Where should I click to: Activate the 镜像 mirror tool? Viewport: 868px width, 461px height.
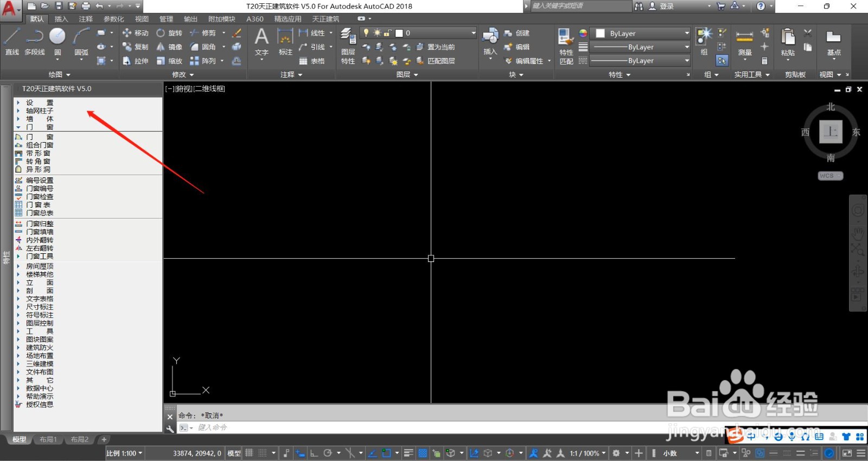(169, 47)
